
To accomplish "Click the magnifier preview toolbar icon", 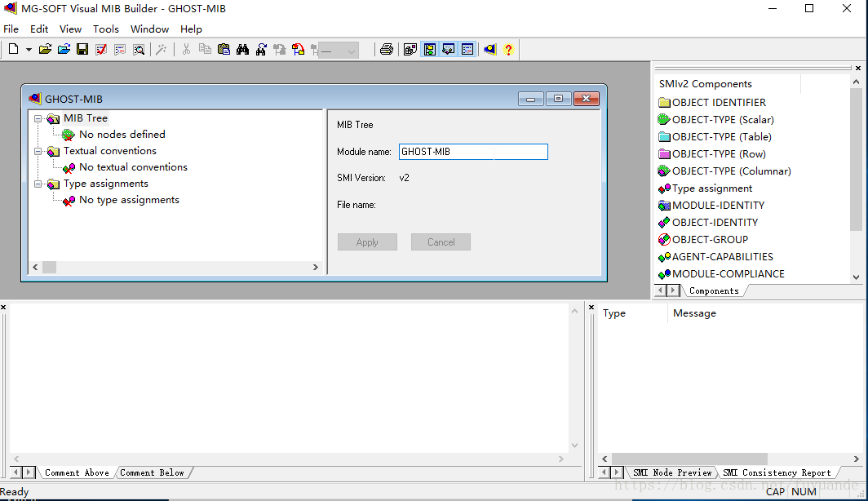I will 139,49.
